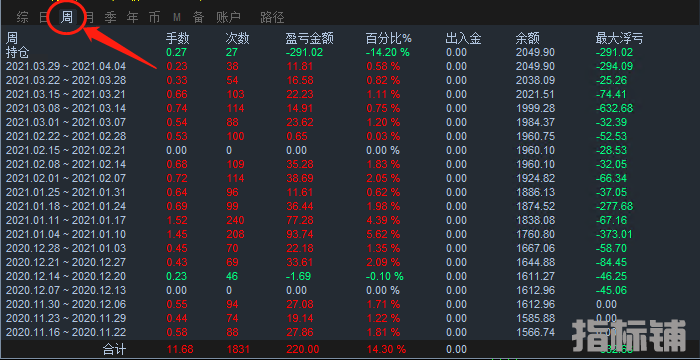Image resolution: width=700 pixels, height=360 pixels.
Task: Click the 盈亏金额 column header
Action: [310, 39]
